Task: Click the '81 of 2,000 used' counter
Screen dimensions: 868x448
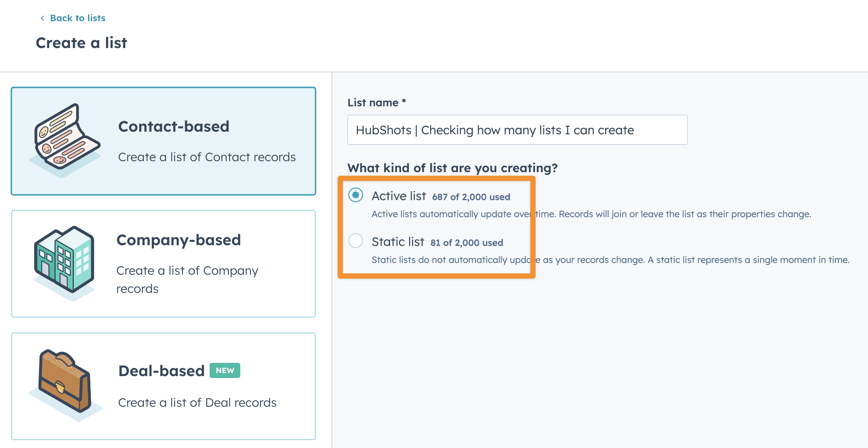Action: (467, 243)
